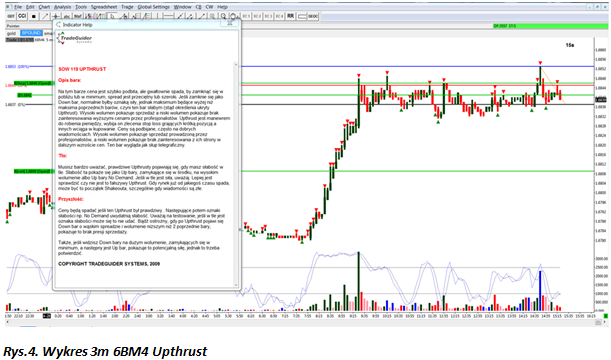
Task: Click the 1.6837 (0%) level label
Action: (x=15, y=104)
